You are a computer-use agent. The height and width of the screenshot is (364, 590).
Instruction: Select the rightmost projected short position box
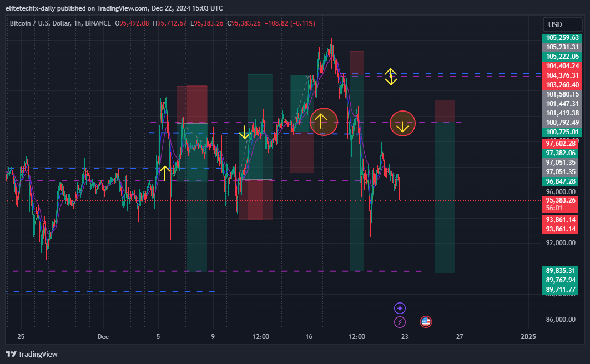(445, 186)
